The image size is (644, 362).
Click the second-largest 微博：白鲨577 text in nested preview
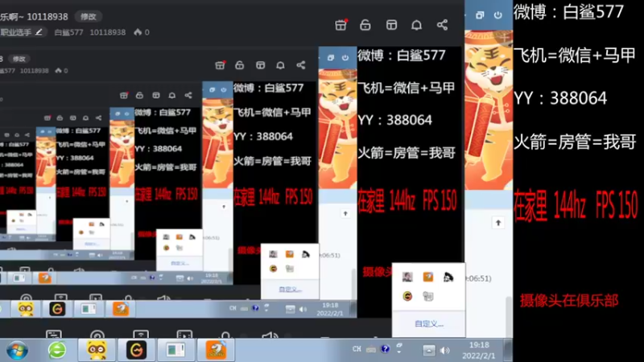[x=401, y=56]
